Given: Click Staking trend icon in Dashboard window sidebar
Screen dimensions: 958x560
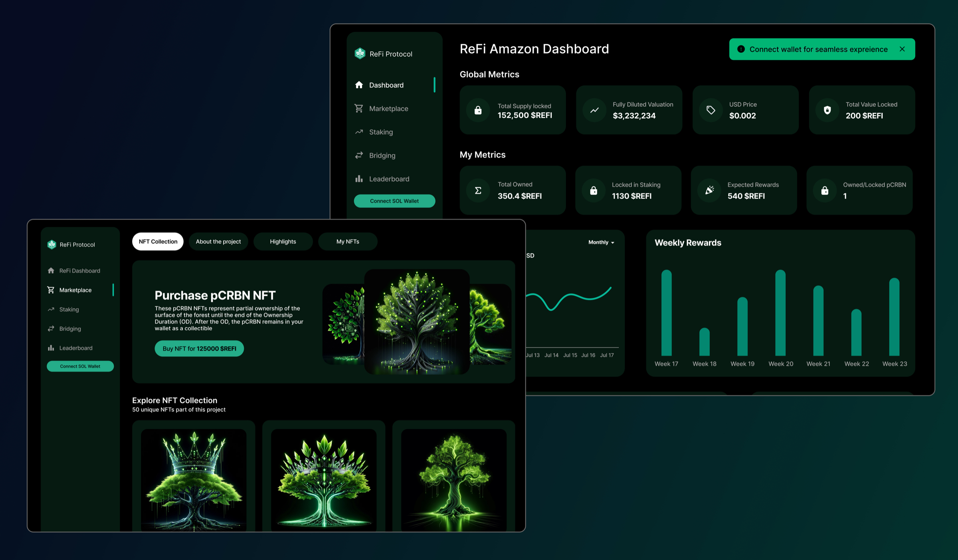Looking at the screenshot, I should pos(359,132).
